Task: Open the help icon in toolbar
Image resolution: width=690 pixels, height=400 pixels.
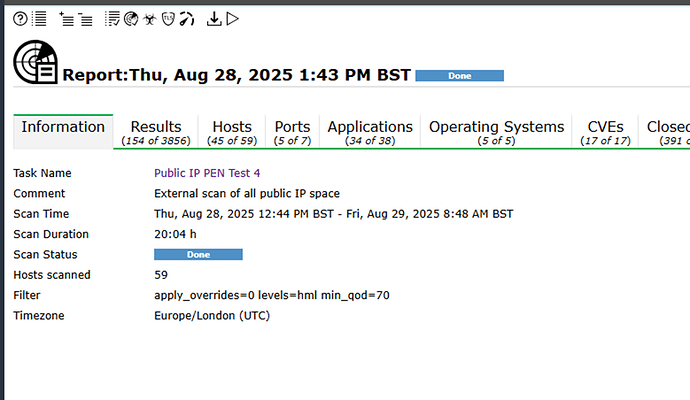Action: pyautogui.click(x=20, y=18)
